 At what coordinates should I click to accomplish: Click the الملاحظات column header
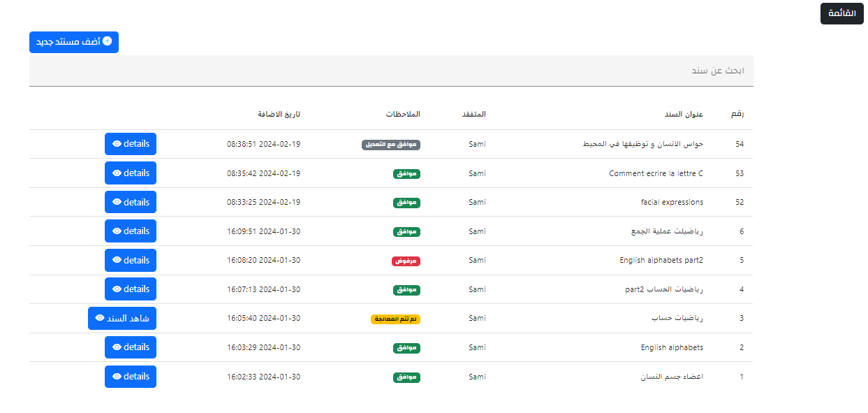(403, 114)
